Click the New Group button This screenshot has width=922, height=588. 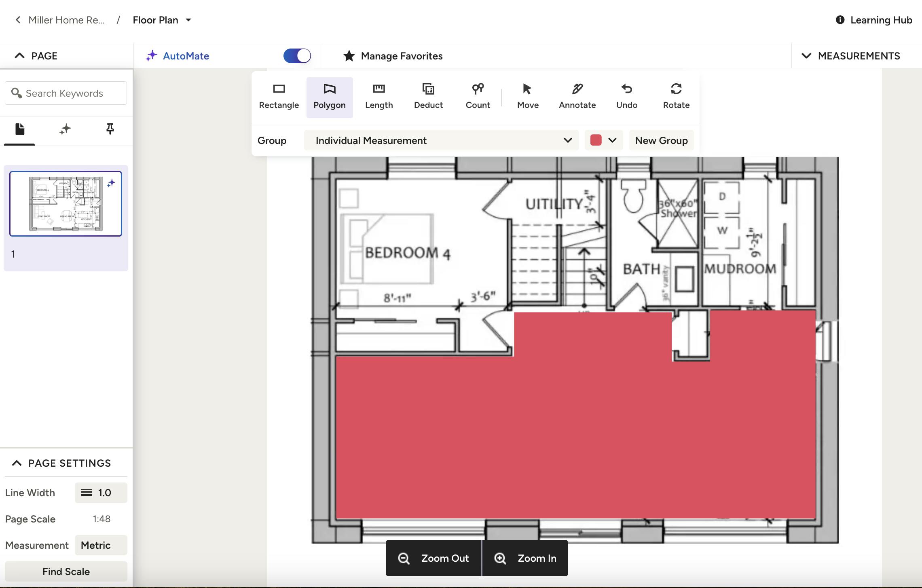point(661,140)
